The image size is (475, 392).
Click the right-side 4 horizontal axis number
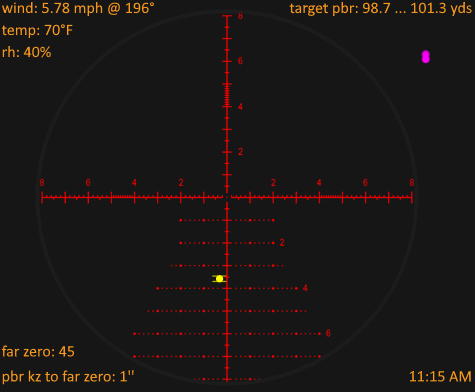click(x=319, y=183)
